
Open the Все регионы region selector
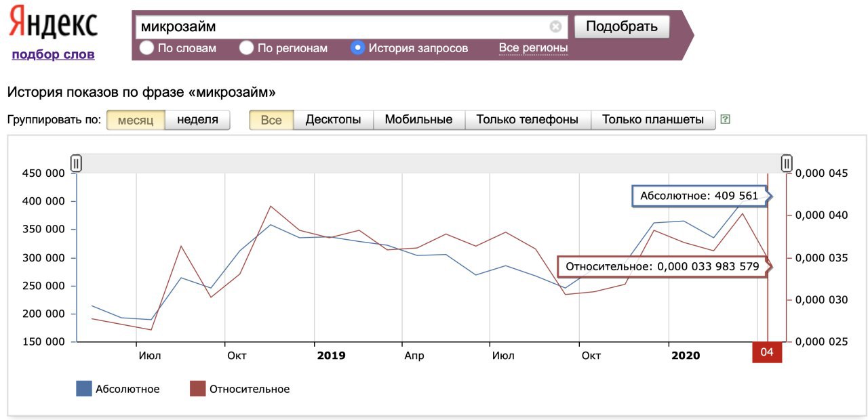[x=533, y=48]
